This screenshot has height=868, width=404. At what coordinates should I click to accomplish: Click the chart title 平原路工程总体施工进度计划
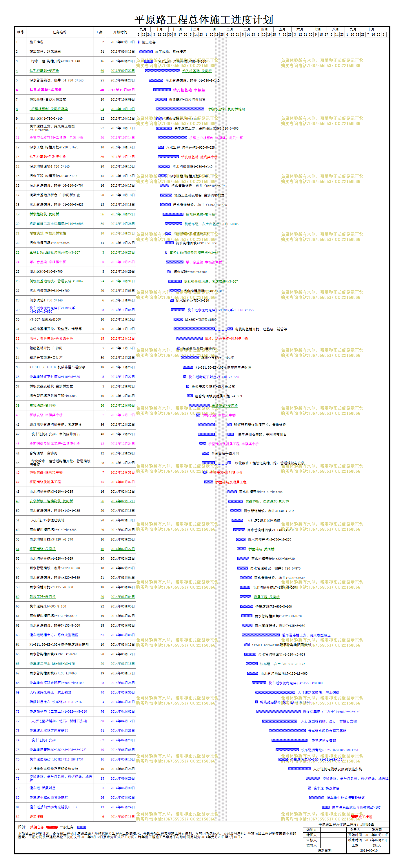point(204,20)
